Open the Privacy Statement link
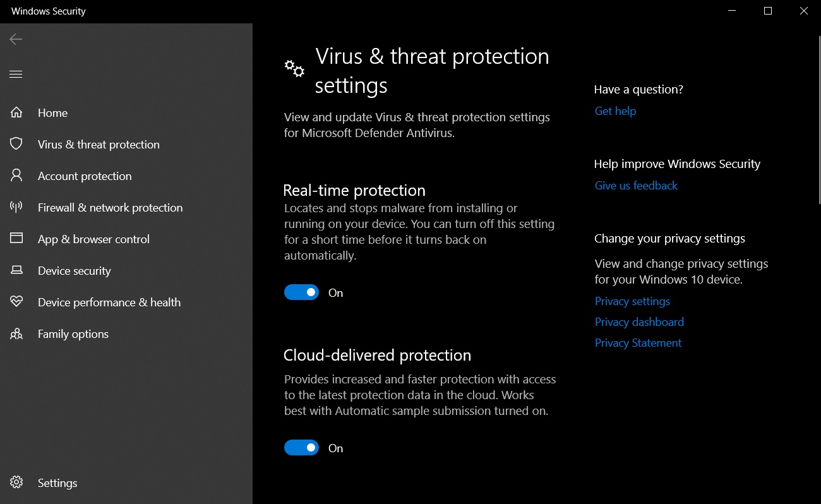Viewport: 821px width, 504px height. [638, 343]
